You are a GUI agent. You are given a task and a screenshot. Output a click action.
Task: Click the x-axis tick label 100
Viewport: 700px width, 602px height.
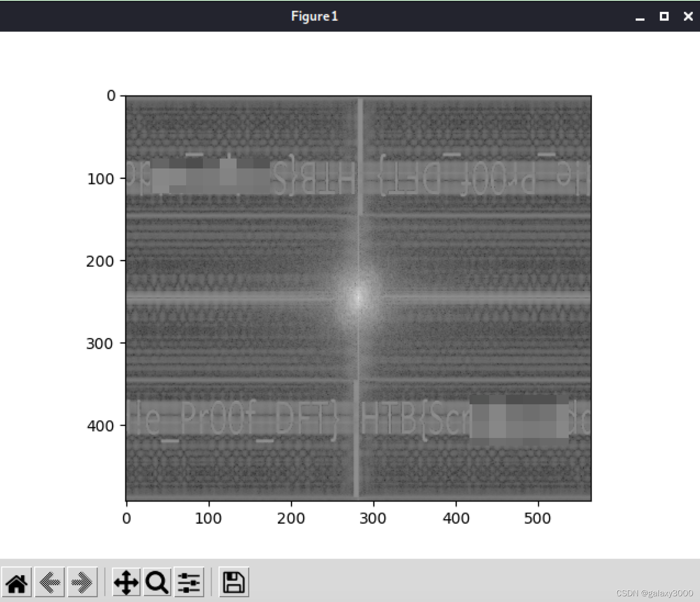(x=208, y=518)
